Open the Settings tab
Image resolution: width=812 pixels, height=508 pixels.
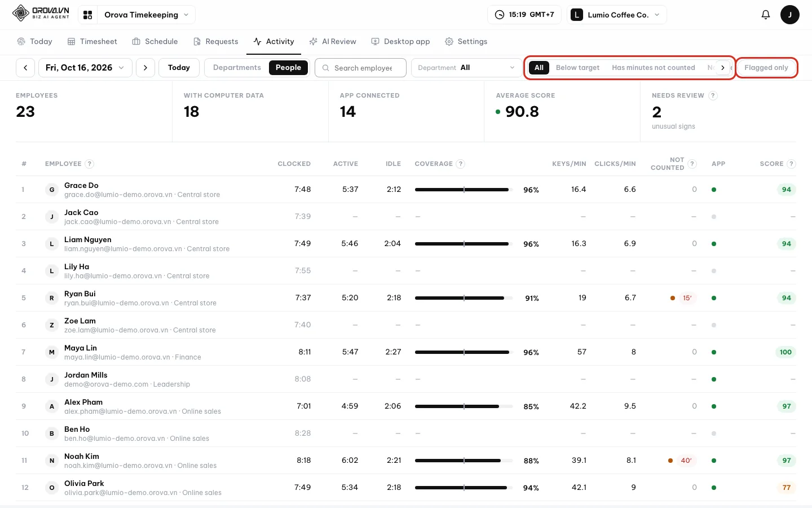[x=466, y=42]
